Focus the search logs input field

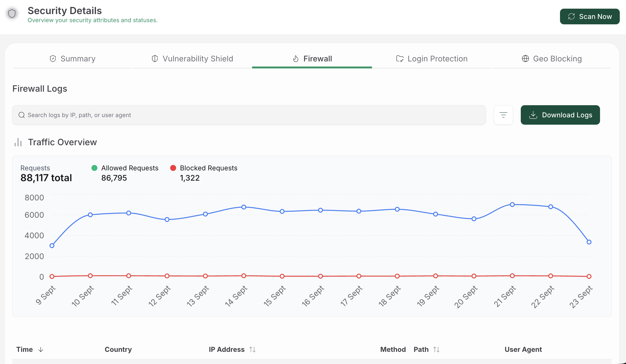(x=249, y=115)
